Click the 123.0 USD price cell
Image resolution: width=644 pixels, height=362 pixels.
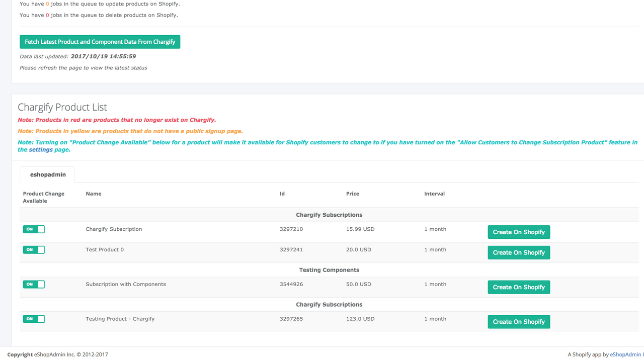point(360,319)
